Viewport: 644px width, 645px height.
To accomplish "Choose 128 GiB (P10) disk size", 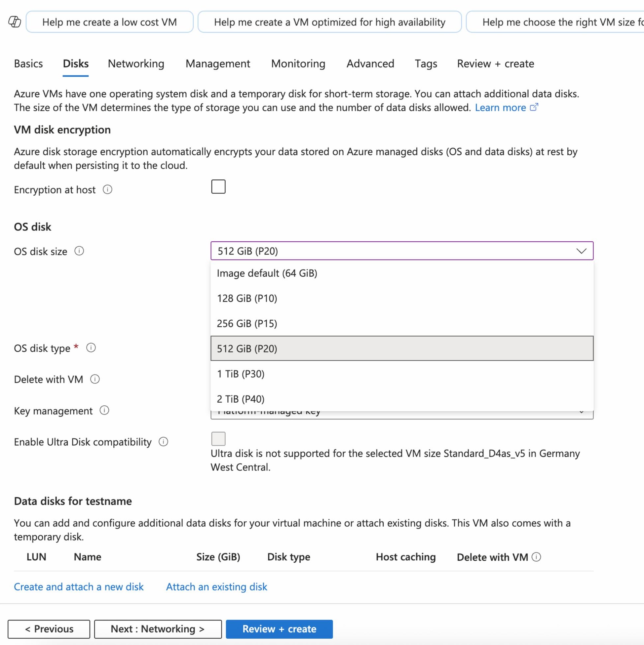I will 402,298.
